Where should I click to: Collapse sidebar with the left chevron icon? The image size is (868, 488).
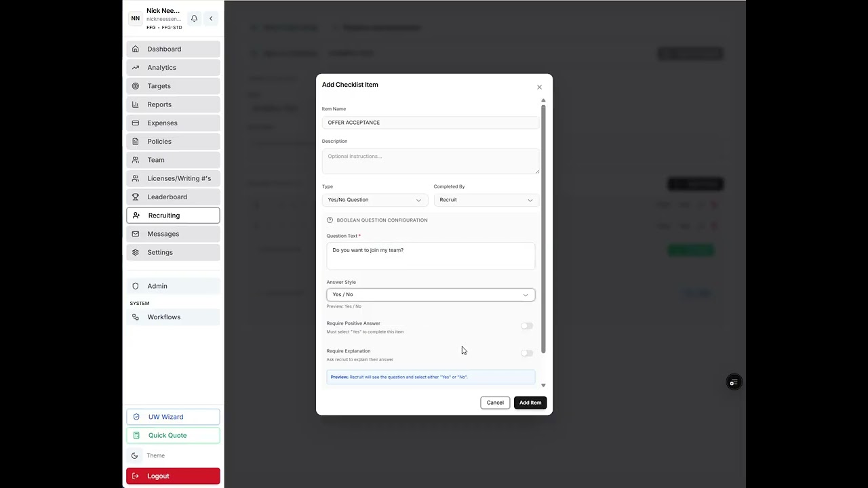point(211,18)
